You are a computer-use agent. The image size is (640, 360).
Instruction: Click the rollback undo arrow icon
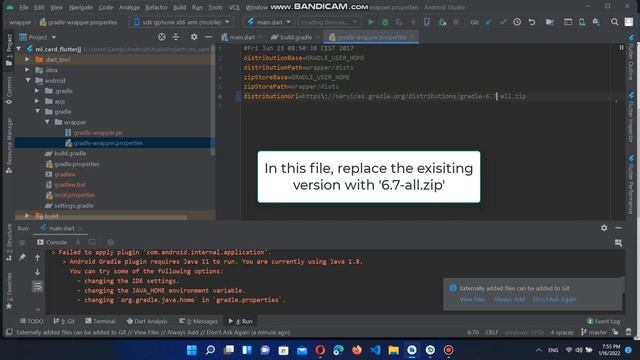tap(531, 22)
